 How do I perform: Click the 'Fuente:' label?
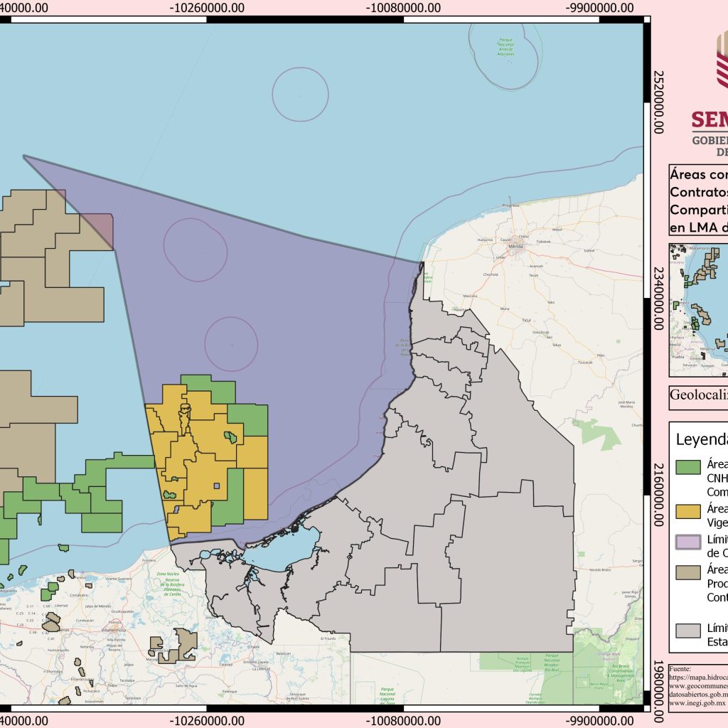680,669
